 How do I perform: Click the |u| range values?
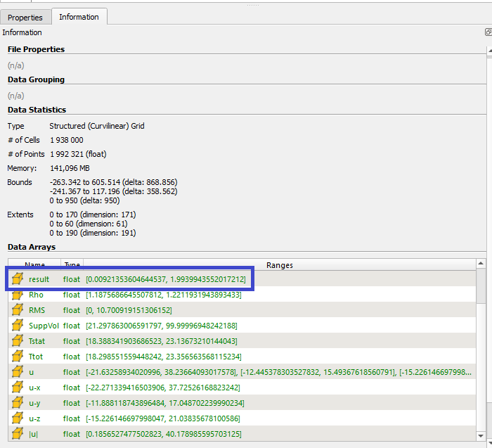tap(164, 434)
